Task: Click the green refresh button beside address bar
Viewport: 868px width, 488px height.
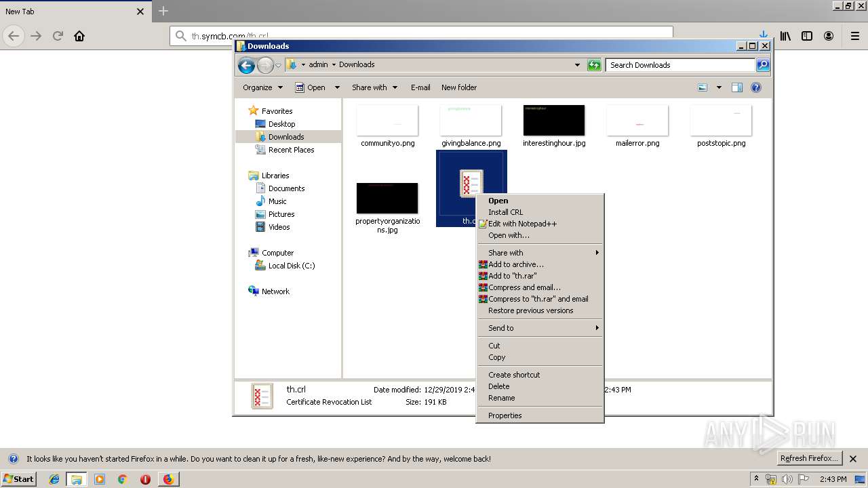Action: point(594,65)
